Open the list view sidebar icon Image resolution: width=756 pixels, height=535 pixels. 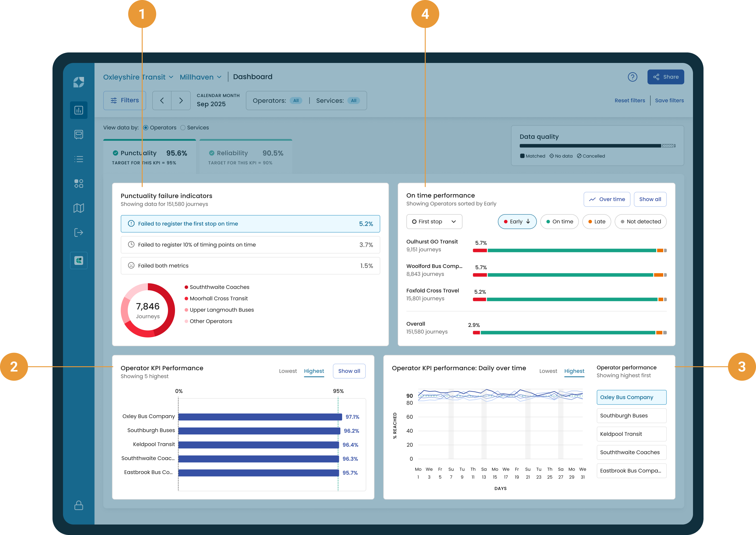pos(78,159)
